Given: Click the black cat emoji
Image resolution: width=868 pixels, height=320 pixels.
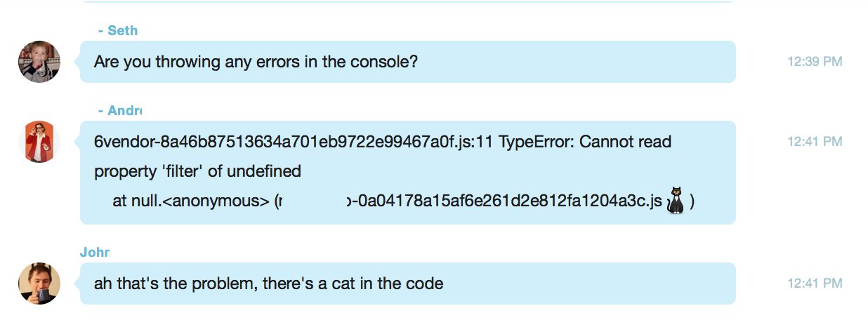Looking at the screenshot, I should click(676, 201).
